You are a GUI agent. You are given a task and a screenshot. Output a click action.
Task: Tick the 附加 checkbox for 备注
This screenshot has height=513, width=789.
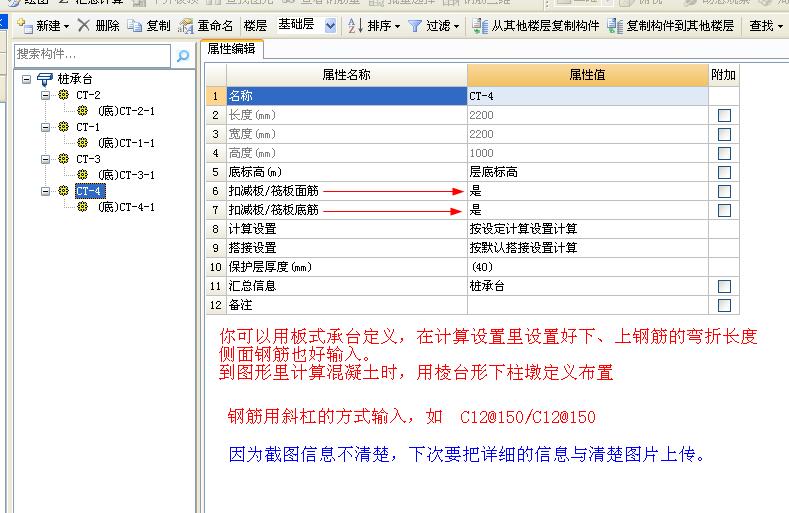click(724, 305)
